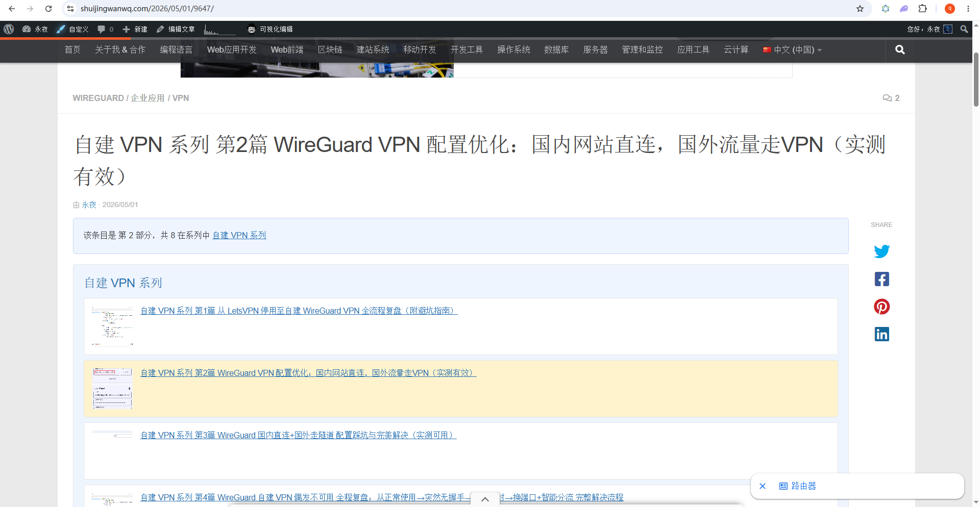The image size is (980, 507).
Task: Click 新建 to create new content
Action: (135, 29)
